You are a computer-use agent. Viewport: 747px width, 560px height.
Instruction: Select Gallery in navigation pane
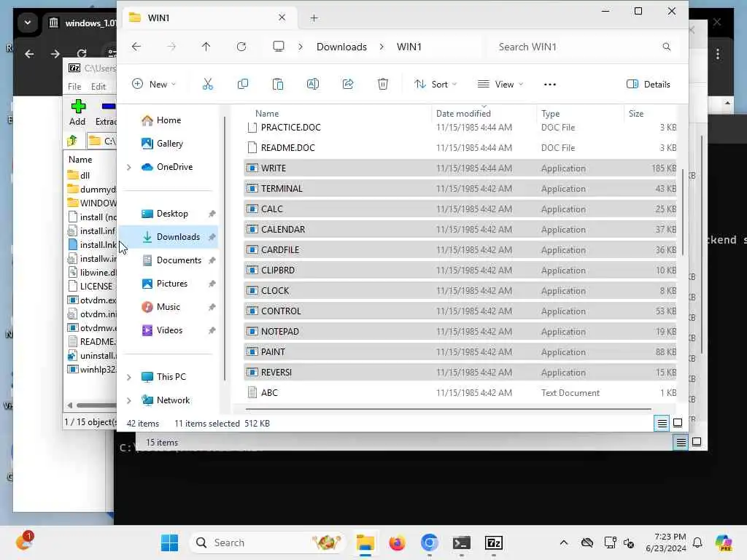[169, 144]
